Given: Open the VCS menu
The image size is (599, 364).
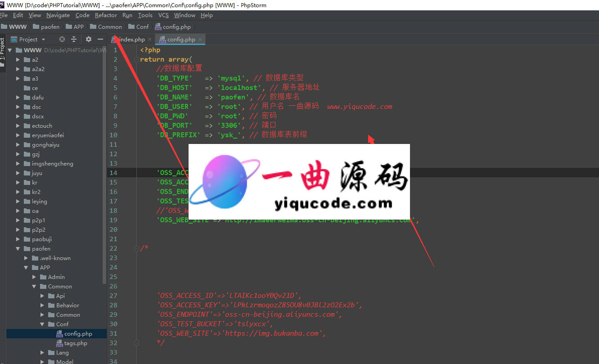Looking at the screenshot, I should pos(163,15).
